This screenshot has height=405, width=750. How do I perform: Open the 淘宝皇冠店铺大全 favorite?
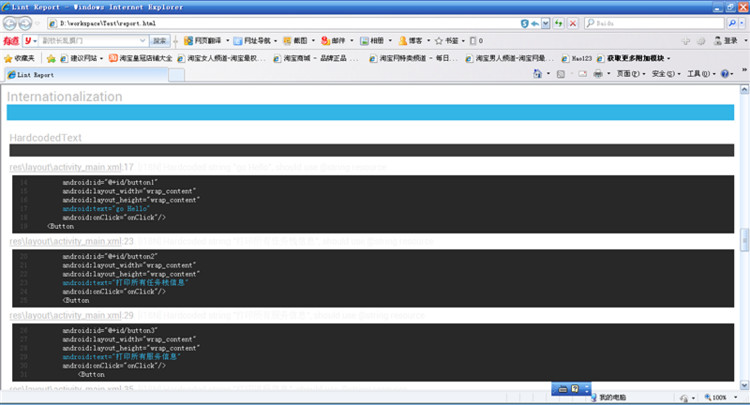[140, 58]
